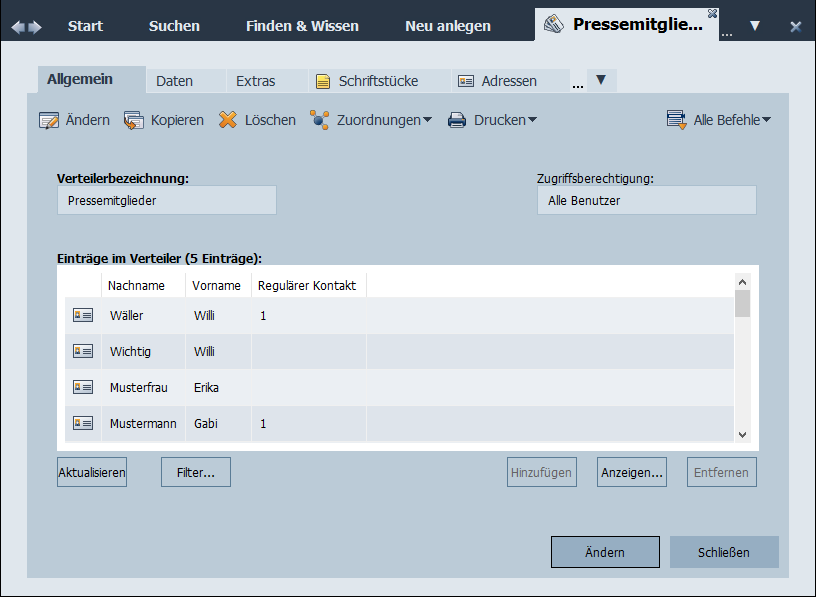Open the Adressen tab
The width and height of the screenshot is (816, 597).
point(498,81)
